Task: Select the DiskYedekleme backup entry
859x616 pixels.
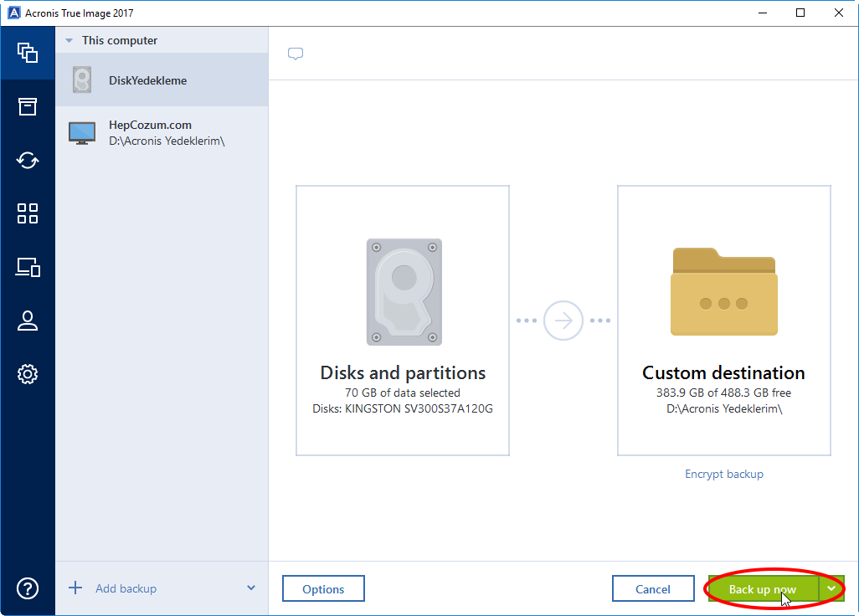Action: coord(162,80)
